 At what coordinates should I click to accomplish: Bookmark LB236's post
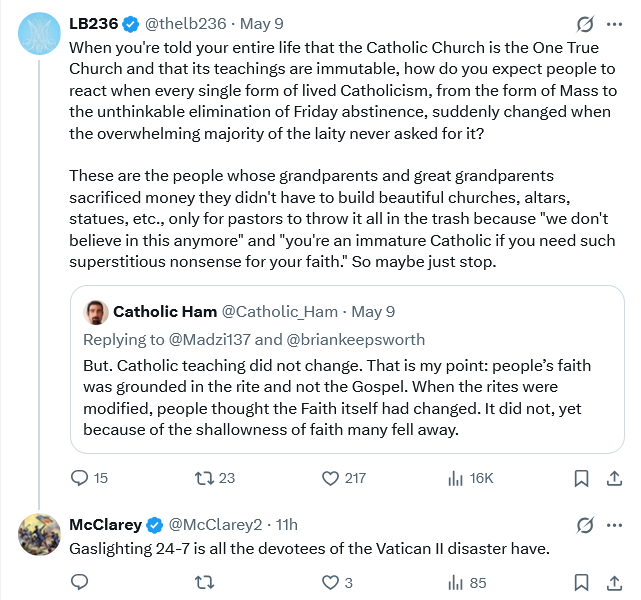pos(581,478)
